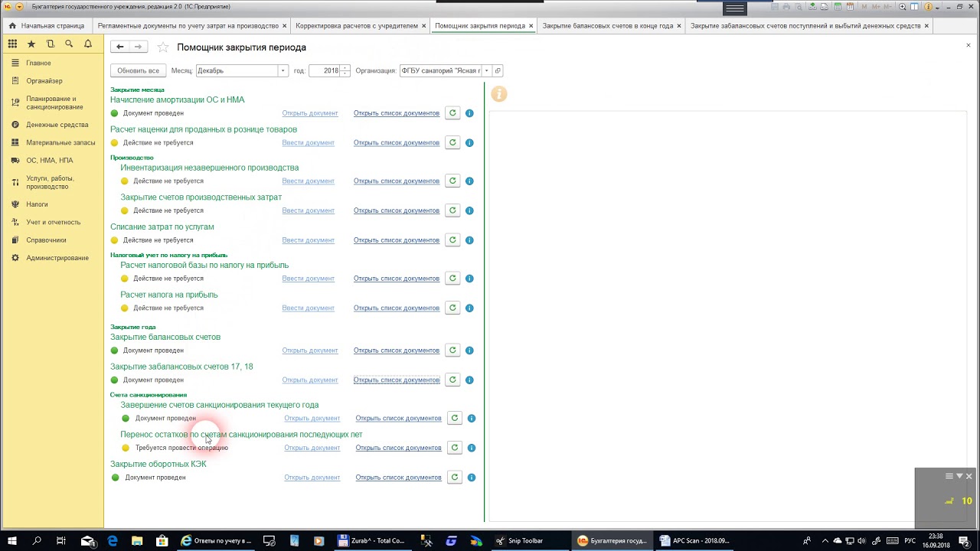The image size is (980, 551).
Task: Switch to Регламентные документы по учету затрат tab
Action: 188,26
